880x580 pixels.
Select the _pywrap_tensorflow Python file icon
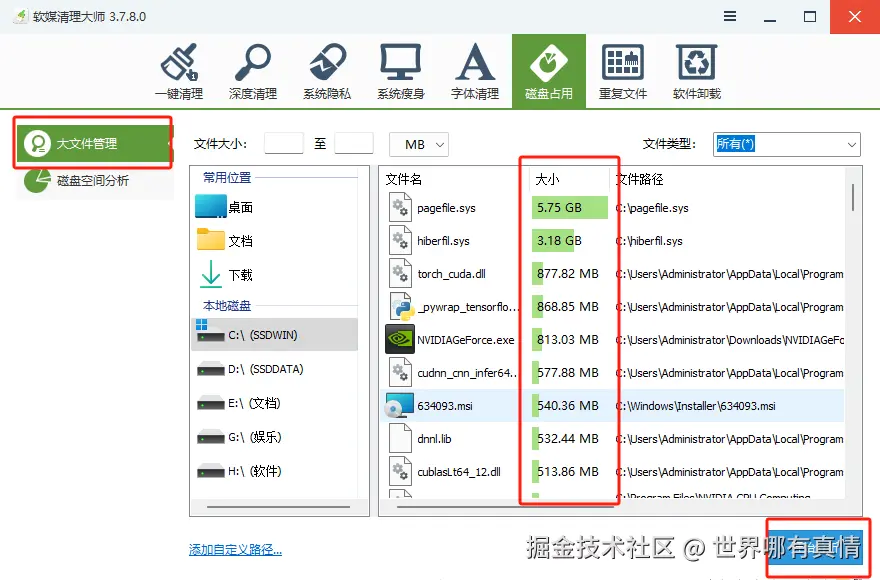click(401, 307)
